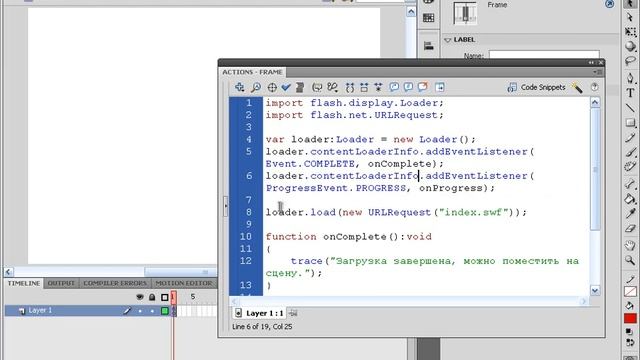This screenshot has width=640, height=360.
Task: Select the Pencil tool
Action: (x=630, y=138)
